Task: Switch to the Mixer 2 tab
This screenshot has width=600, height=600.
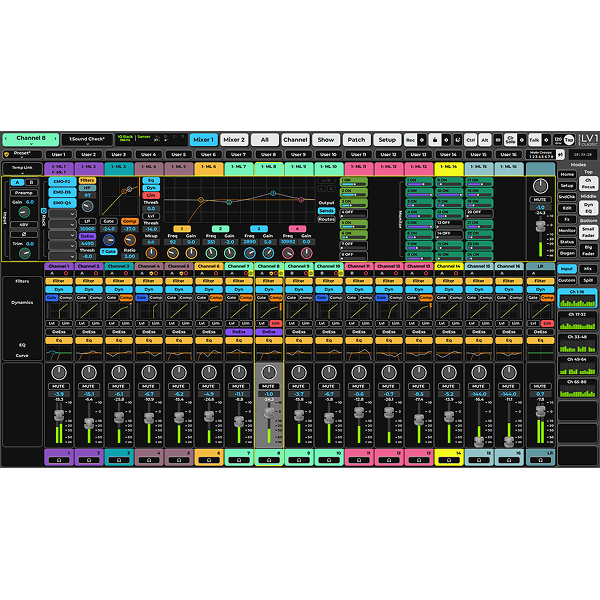Action: click(234, 140)
